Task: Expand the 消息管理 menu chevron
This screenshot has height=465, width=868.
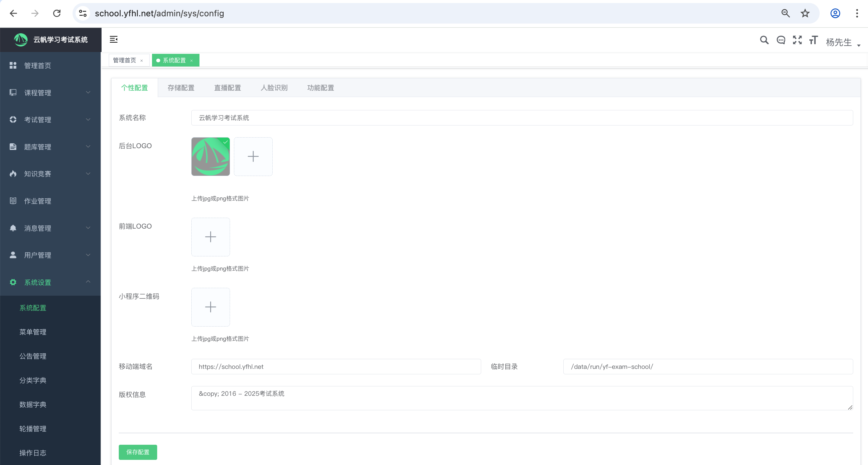Action: (x=88, y=228)
